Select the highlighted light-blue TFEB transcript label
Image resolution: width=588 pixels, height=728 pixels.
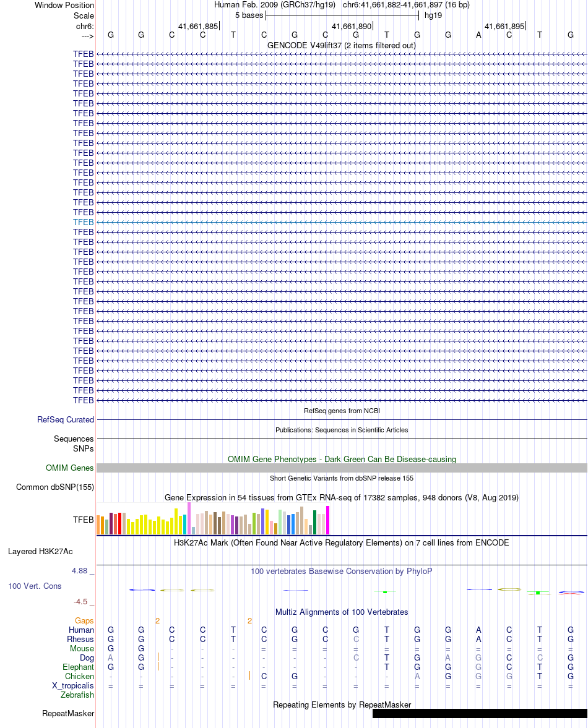click(x=83, y=223)
